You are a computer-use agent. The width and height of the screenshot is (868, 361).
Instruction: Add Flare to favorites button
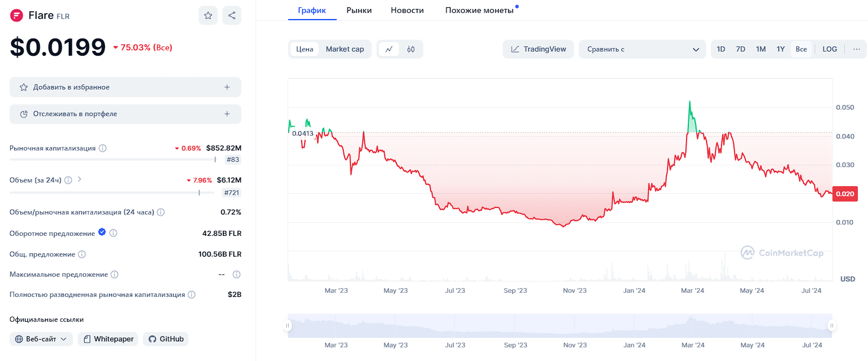(x=125, y=87)
